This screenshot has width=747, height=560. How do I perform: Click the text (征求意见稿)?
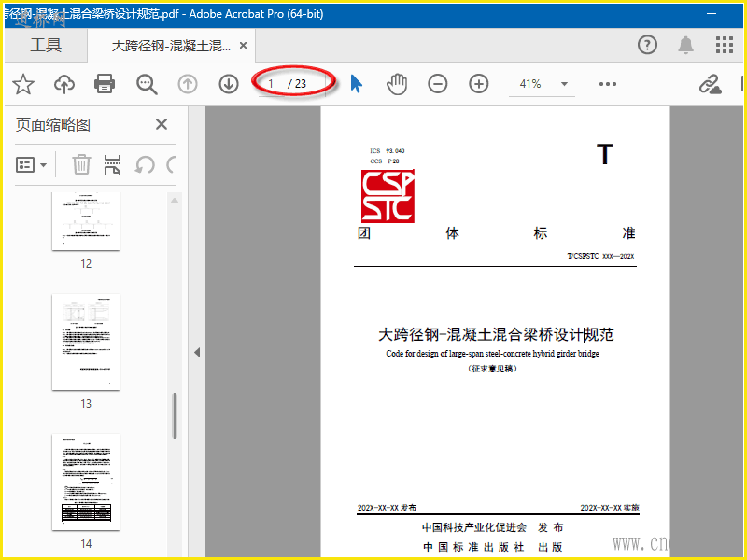[492, 369]
